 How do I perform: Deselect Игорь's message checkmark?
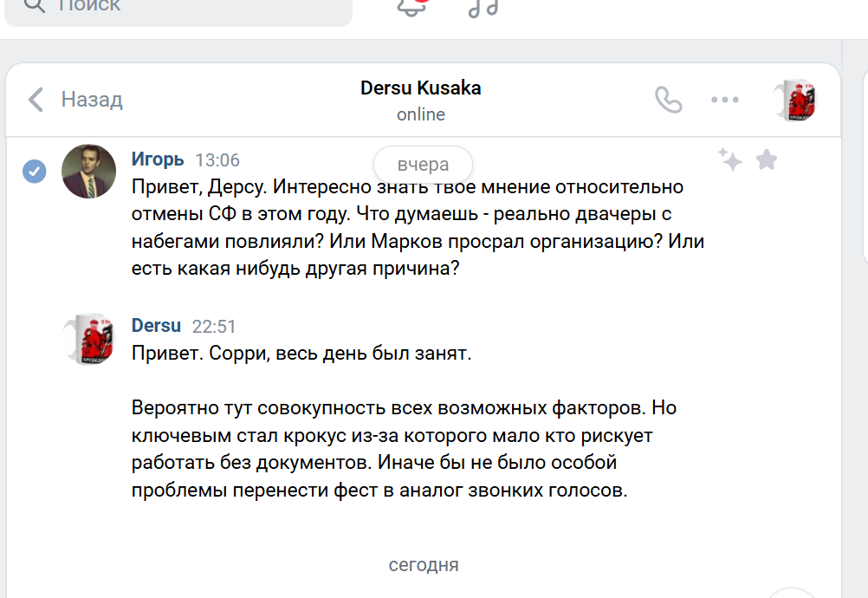click(35, 171)
